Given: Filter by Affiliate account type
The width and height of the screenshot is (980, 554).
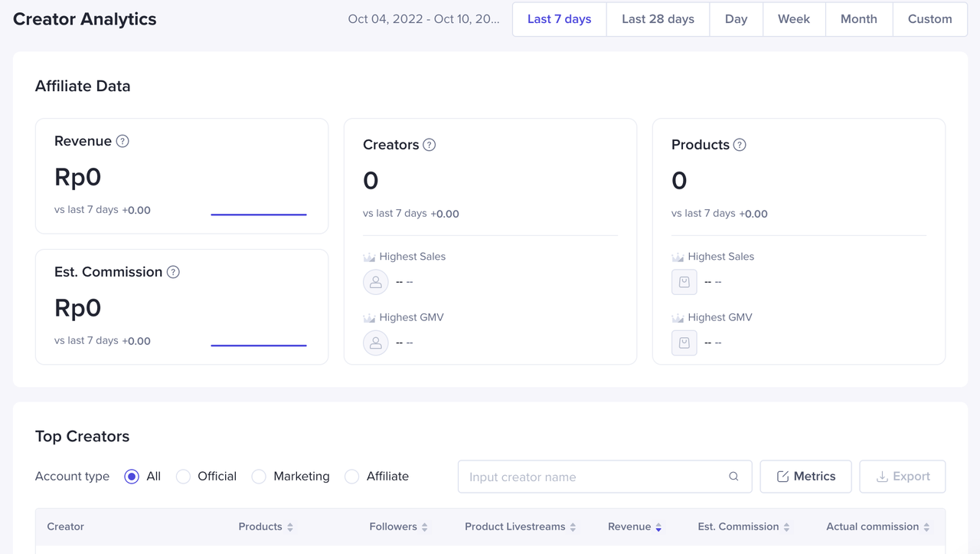Looking at the screenshot, I should 352,477.
